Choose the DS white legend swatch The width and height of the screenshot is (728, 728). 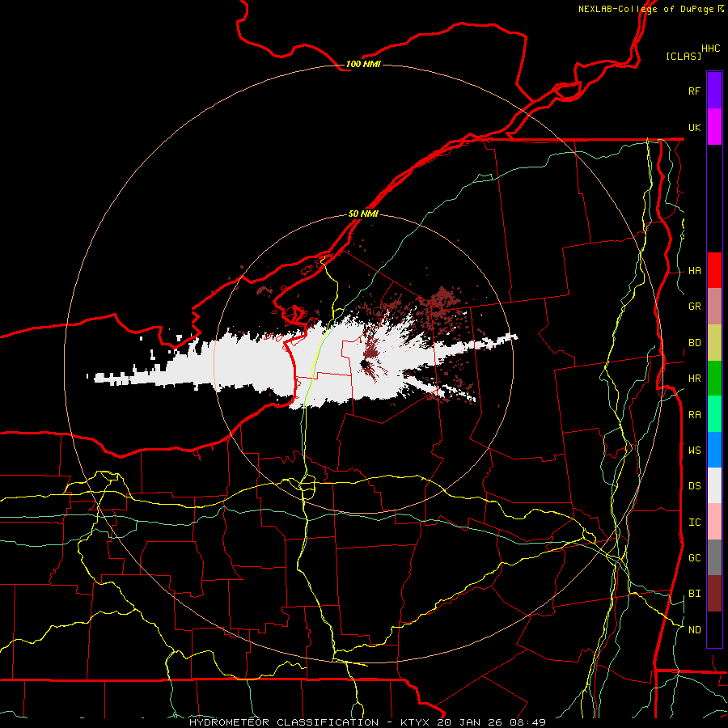pos(714,485)
